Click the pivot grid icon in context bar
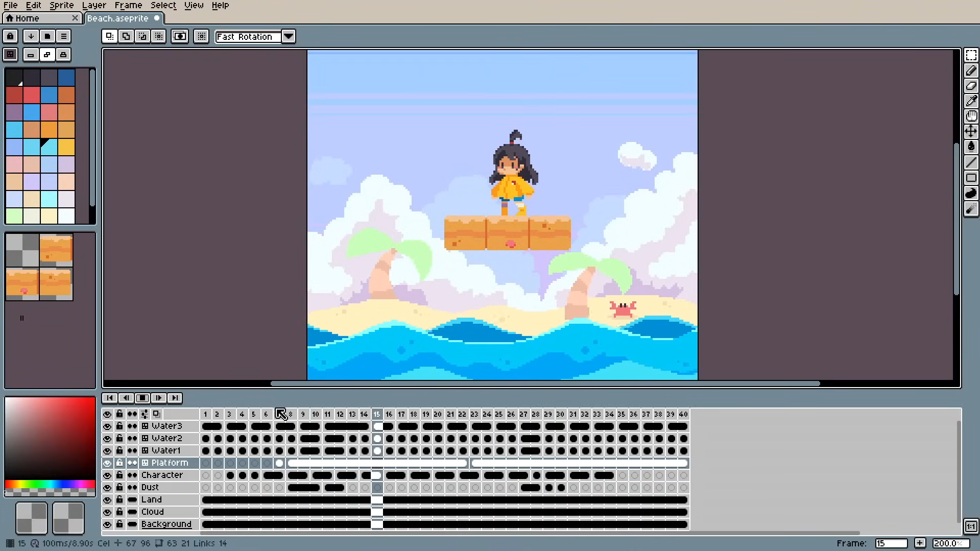Image resolution: width=980 pixels, height=551 pixels. [x=202, y=36]
